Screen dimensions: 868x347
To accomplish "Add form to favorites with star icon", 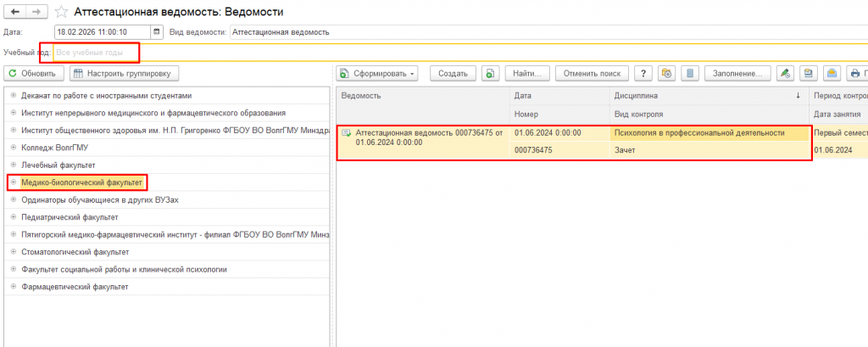I will [x=62, y=12].
